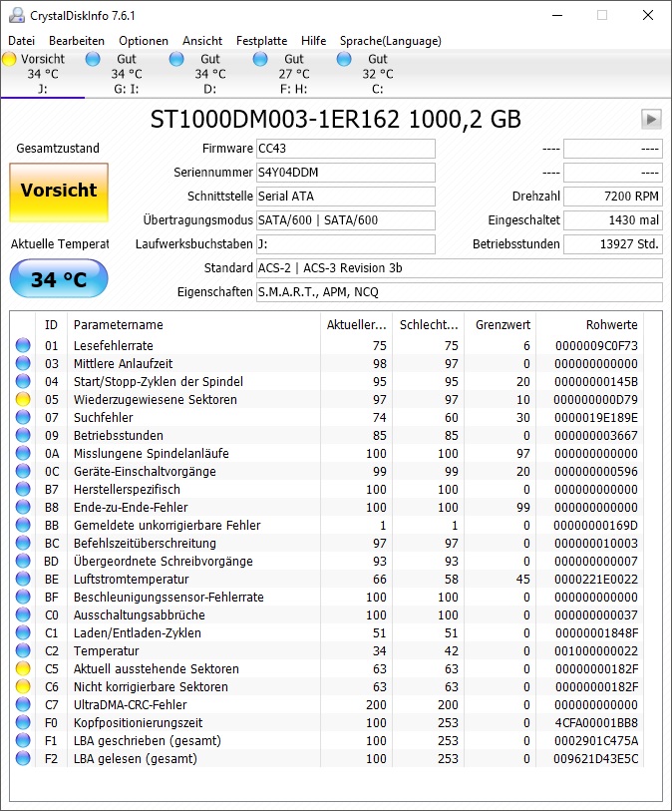
Task: Click the status orb for Ausschaltungsabbrüche row
Action: pos(23,614)
